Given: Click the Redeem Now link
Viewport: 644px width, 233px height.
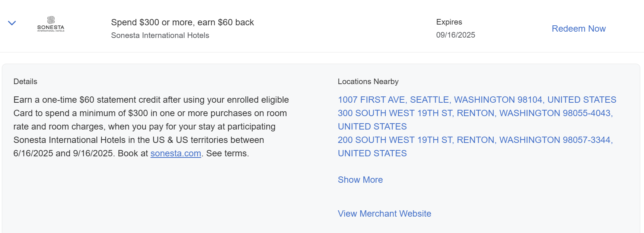Looking at the screenshot, I should point(578,29).
